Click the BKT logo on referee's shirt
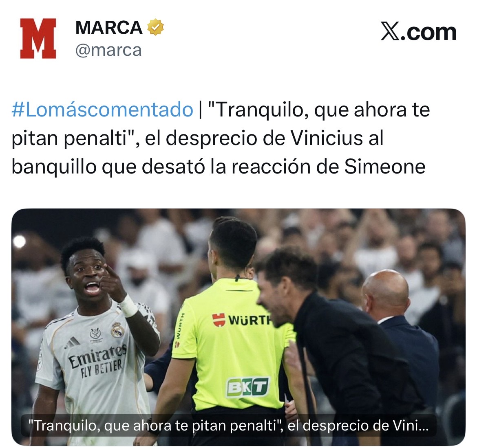Viewport: 477px width, 448px height. 247,387
